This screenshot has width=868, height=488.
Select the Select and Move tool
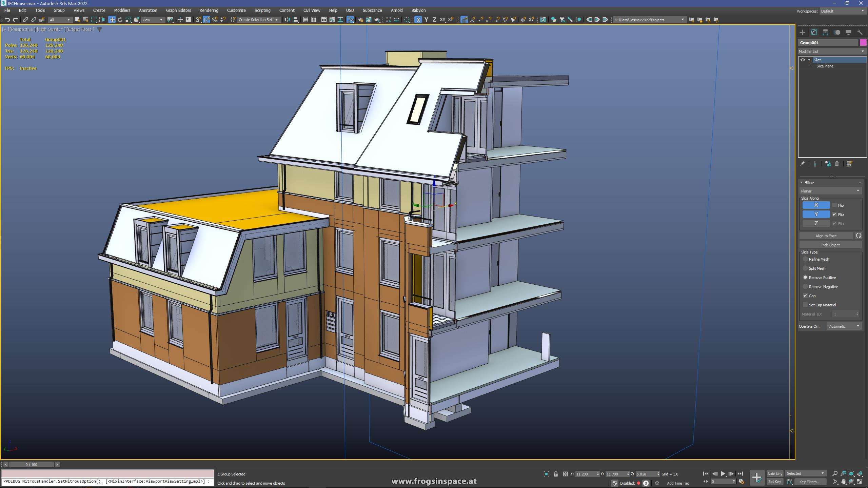coord(112,20)
